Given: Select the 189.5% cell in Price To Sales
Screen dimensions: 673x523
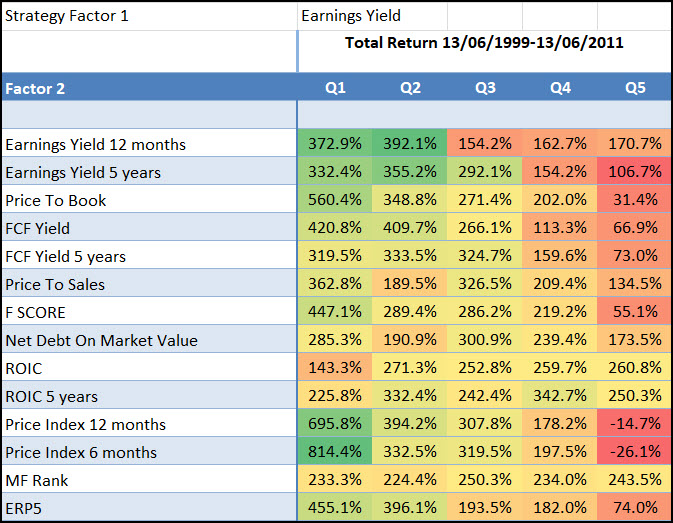Looking at the screenshot, I should point(410,283).
